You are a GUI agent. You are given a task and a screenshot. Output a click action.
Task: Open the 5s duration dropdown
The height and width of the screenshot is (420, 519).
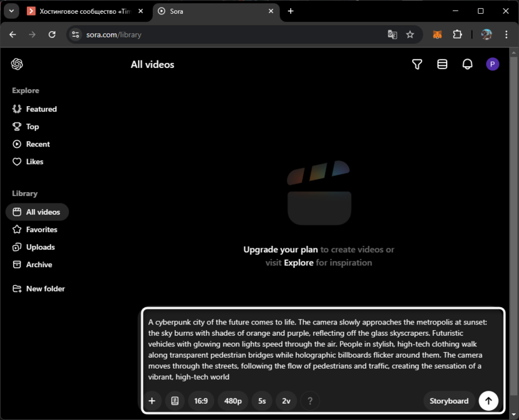pos(262,401)
